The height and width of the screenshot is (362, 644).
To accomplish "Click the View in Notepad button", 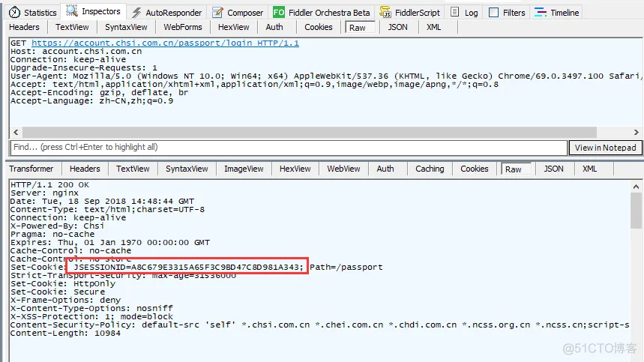I will (x=605, y=148).
